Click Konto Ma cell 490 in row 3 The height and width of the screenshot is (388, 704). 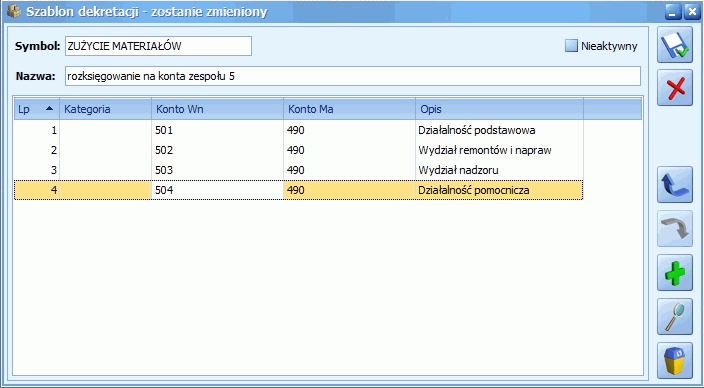[x=349, y=170]
